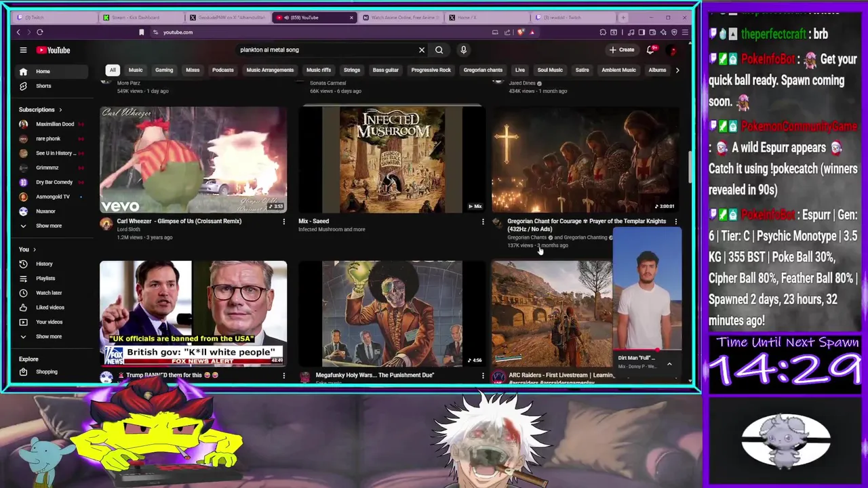The width and height of the screenshot is (868, 488).
Task: Open the Dry Bar Comedy subscription
Action: (x=52, y=182)
